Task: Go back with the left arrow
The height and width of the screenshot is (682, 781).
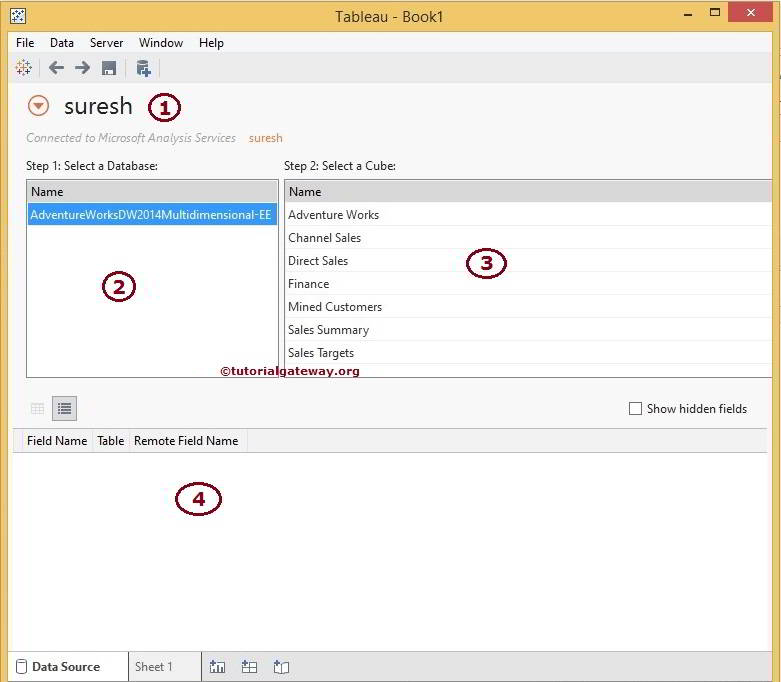Action: tap(56, 68)
